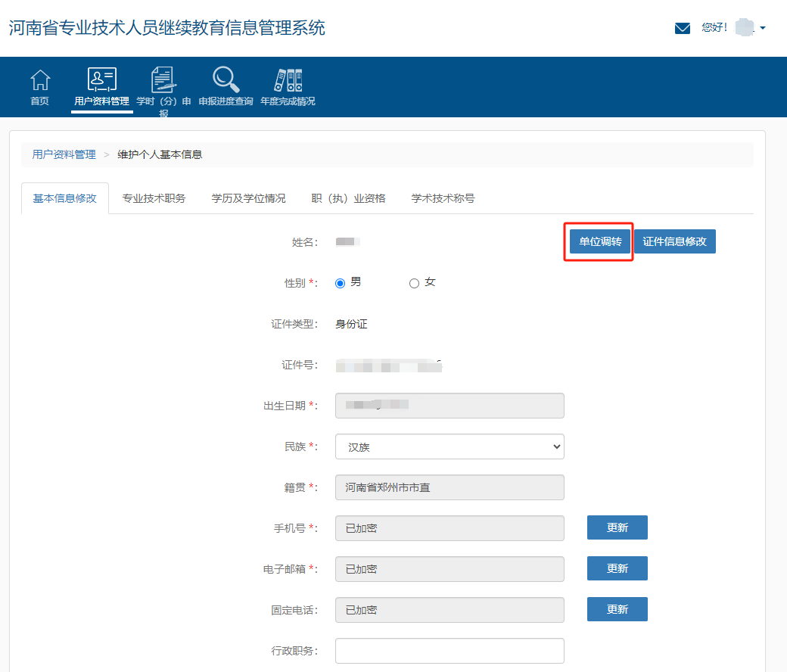This screenshot has height=672, width=787.
Task: Open the 职（执）业资格 tab
Action: point(348,198)
